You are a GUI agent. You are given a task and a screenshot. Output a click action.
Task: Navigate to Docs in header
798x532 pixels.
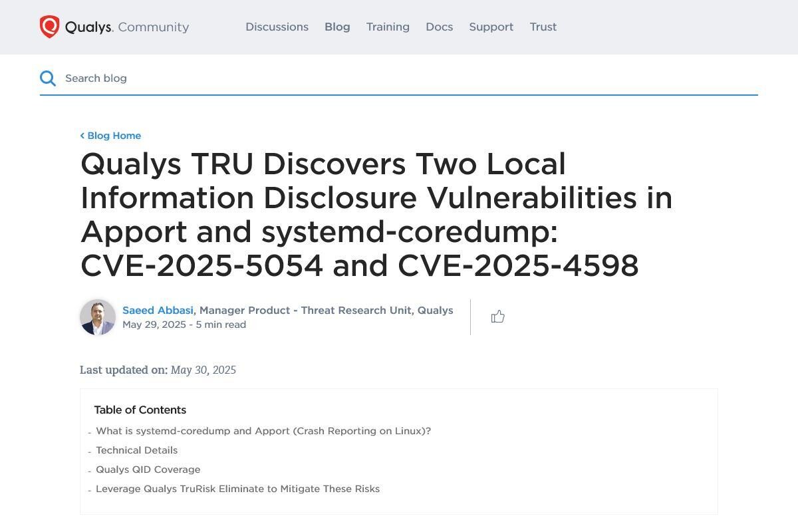pos(440,27)
